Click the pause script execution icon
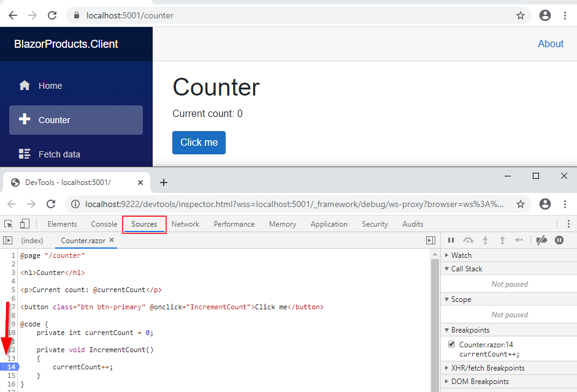 pos(451,241)
